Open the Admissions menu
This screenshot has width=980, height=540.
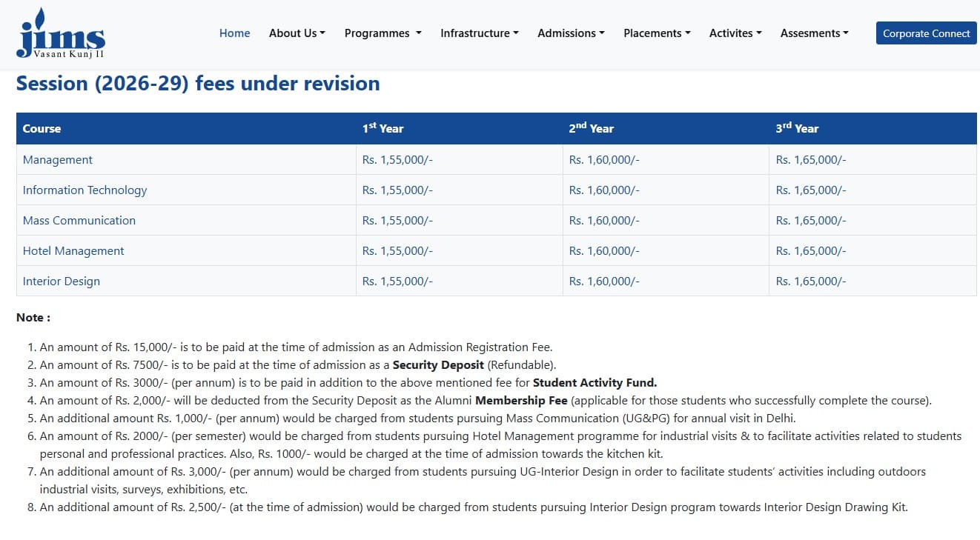(x=571, y=33)
